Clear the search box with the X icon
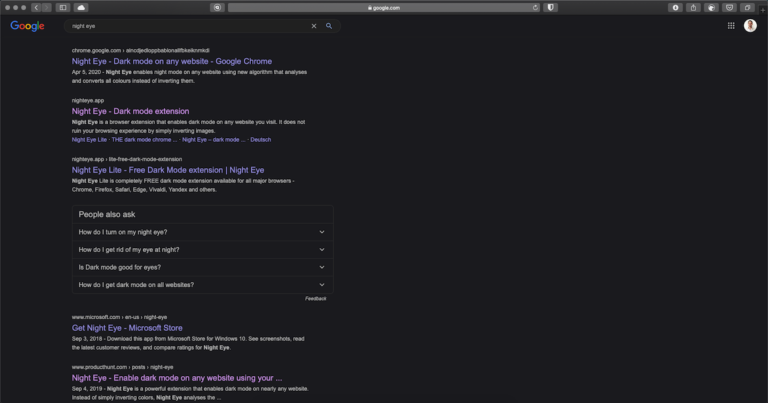This screenshot has height=403, width=768. [314, 26]
